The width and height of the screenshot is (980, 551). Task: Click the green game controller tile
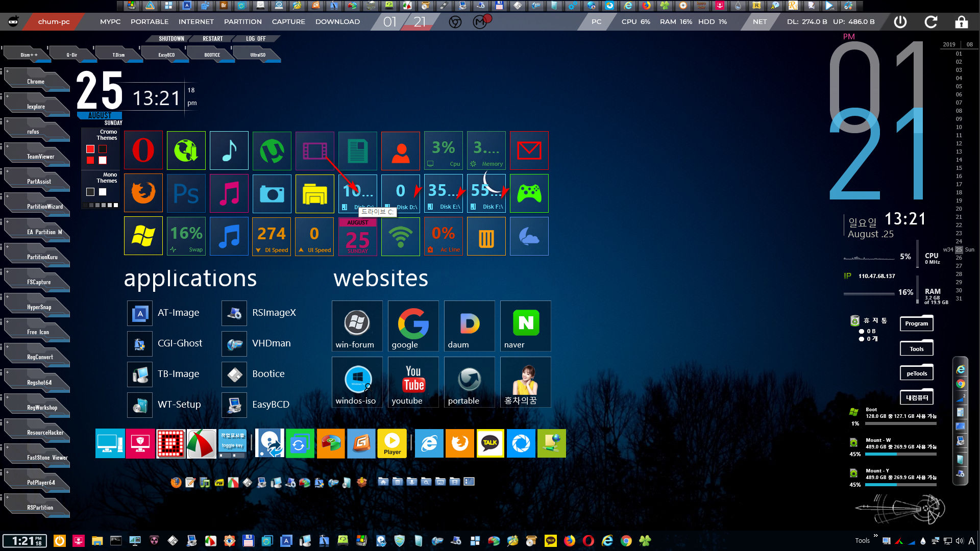[x=529, y=193]
